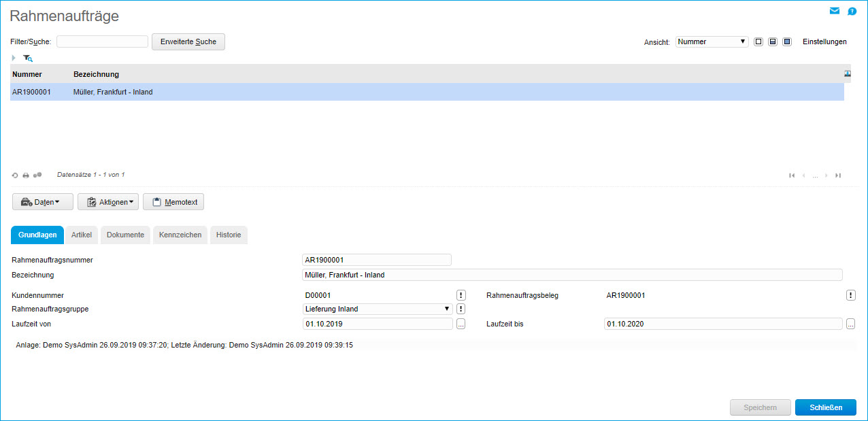868x421 pixels.
Task: Switch to half-filled split view layout
Action: point(773,41)
